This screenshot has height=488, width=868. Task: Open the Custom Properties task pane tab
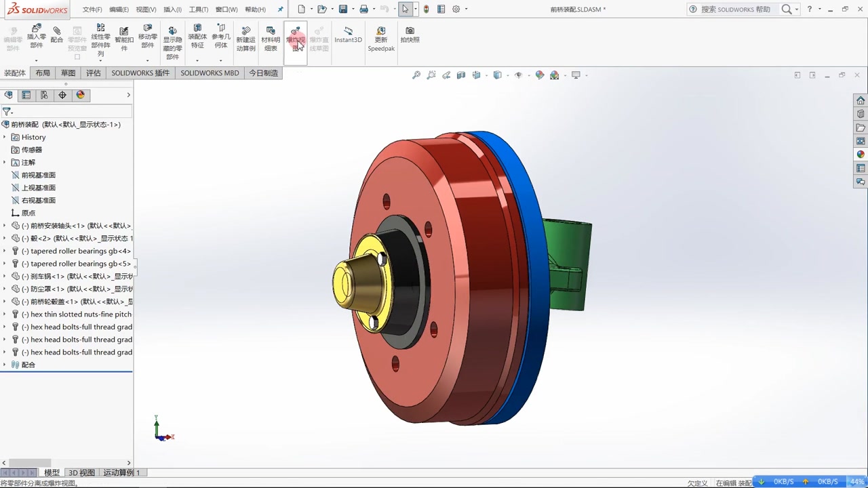coord(861,168)
